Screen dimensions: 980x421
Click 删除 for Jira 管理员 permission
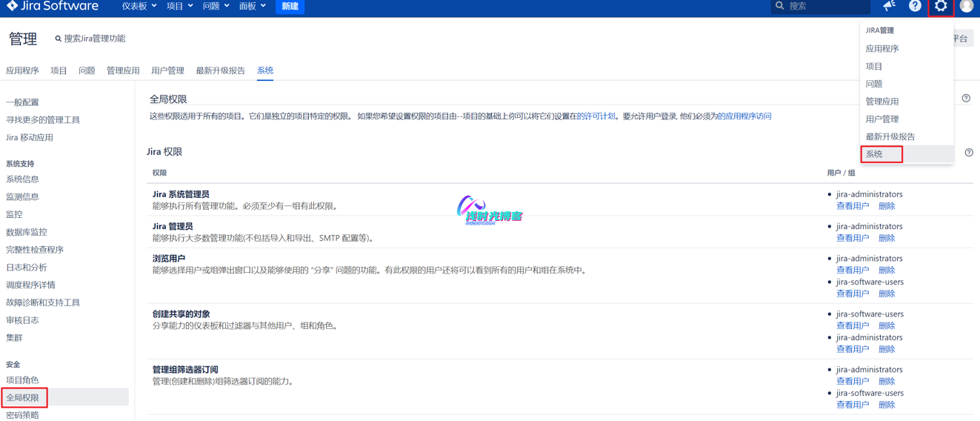887,238
